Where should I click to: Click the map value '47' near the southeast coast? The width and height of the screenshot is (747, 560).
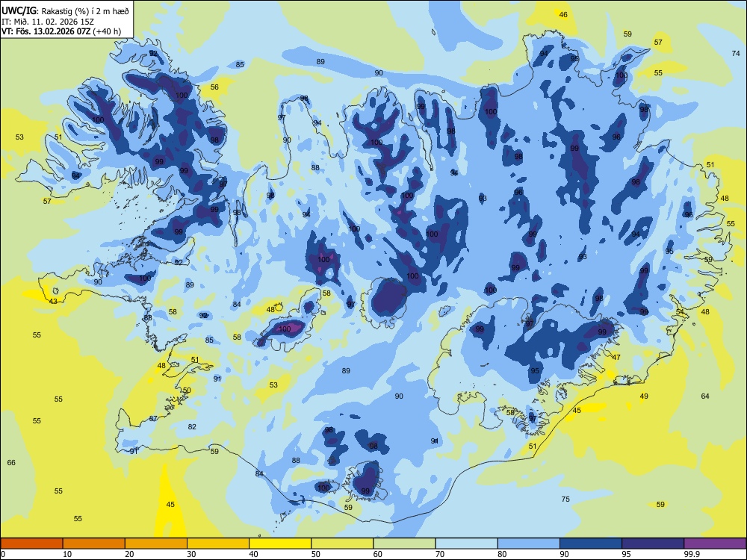pos(616,357)
